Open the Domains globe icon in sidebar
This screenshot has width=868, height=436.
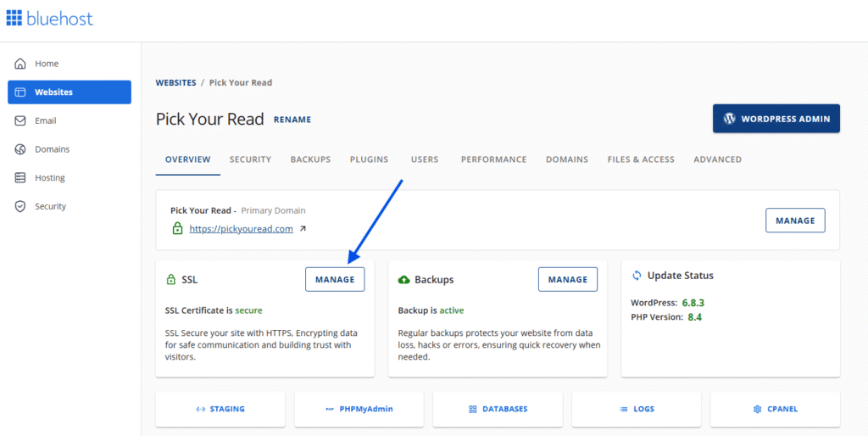click(x=20, y=149)
